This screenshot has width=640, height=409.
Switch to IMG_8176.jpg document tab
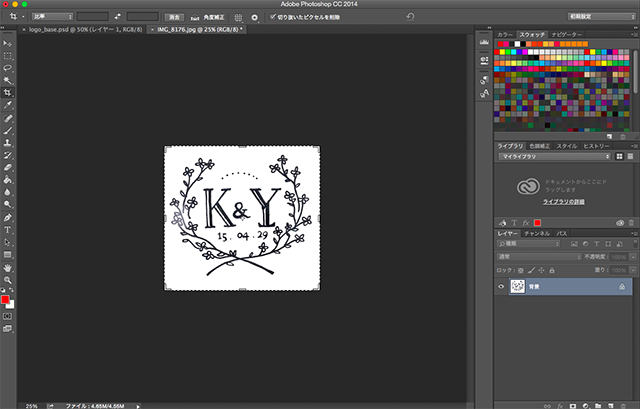[x=200, y=29]
